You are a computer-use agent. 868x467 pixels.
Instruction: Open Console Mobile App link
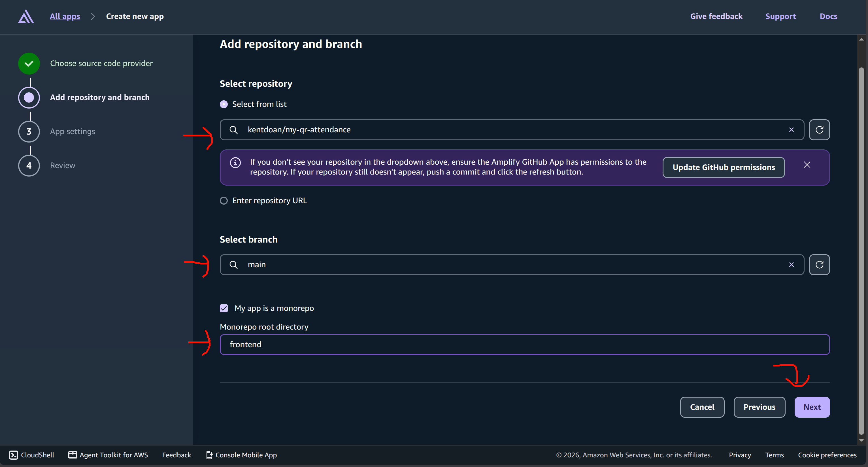tap(241, 455)
